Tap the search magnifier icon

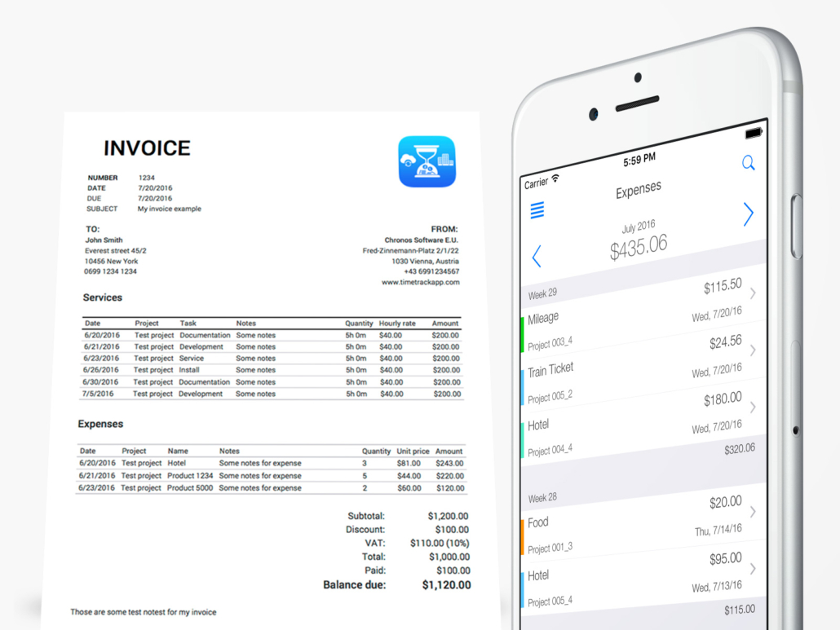pos(748,163)
